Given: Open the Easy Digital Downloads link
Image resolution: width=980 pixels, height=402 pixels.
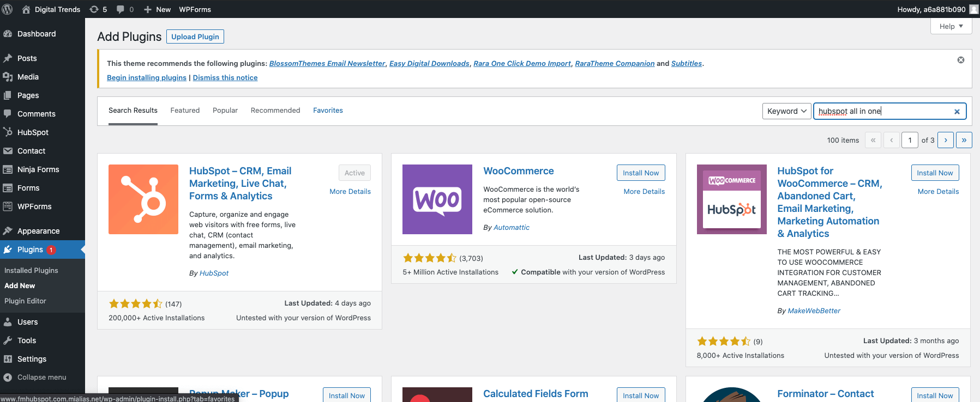Looking at the screenshot, I should click(429, 64).
